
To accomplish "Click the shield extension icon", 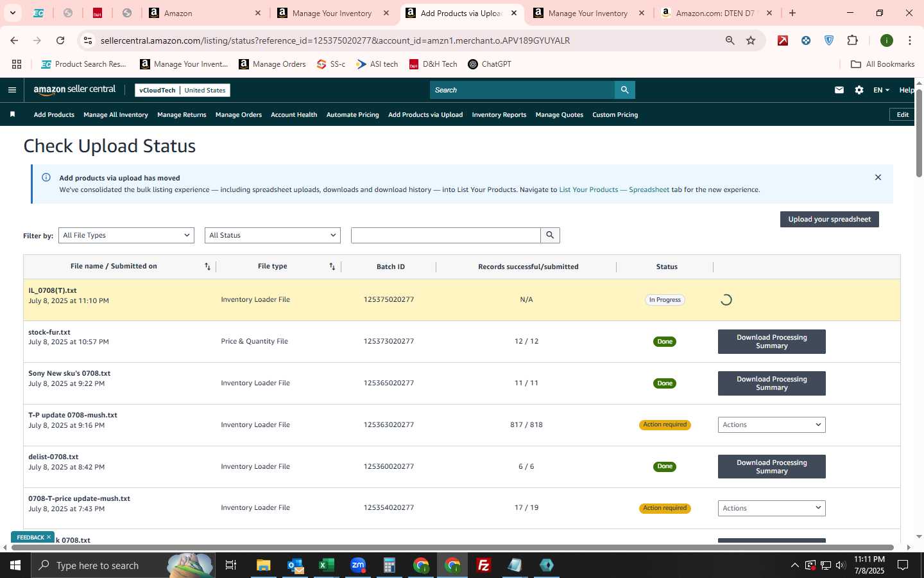I will pyautogui.click(x=829, y=40).
